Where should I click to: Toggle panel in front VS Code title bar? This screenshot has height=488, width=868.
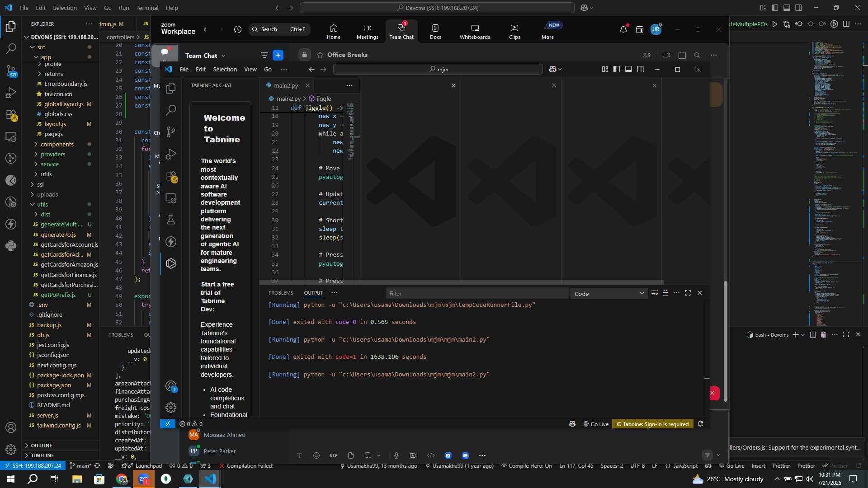pos(628,69)
